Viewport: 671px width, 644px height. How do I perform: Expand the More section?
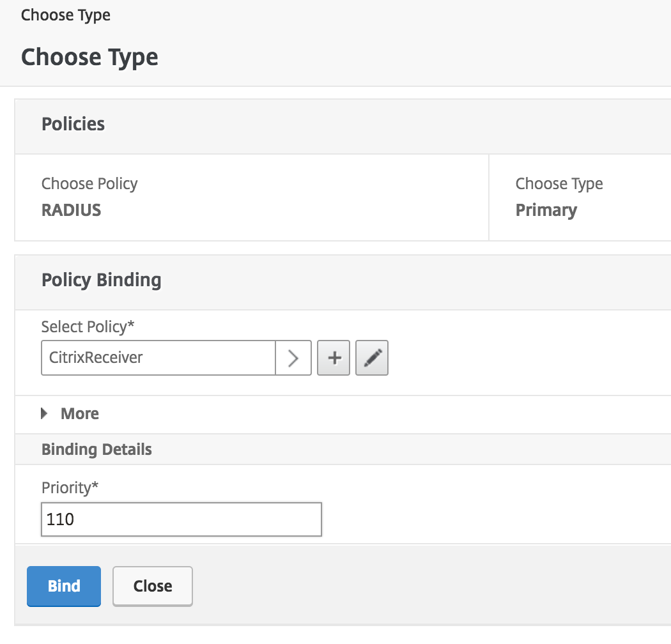(70, 414)
